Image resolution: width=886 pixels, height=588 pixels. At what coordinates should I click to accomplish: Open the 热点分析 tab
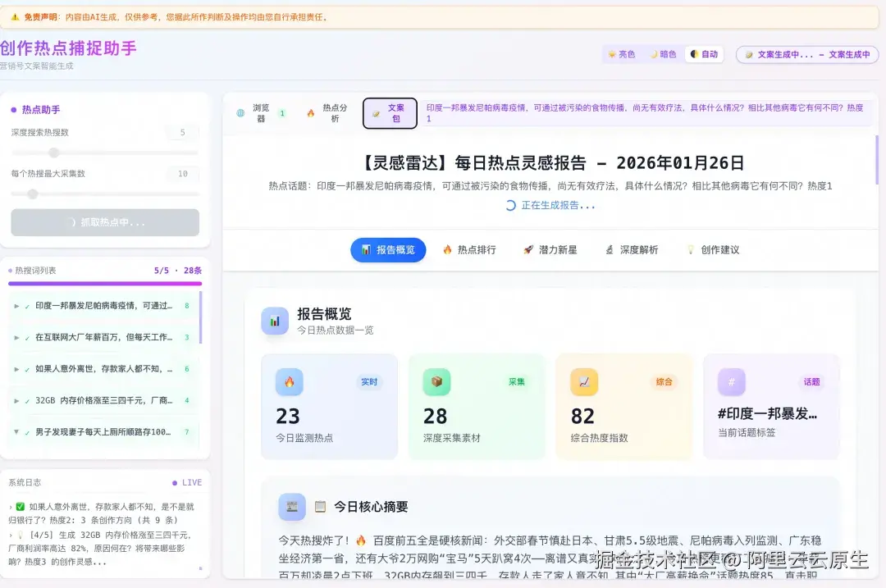(328, 113)
